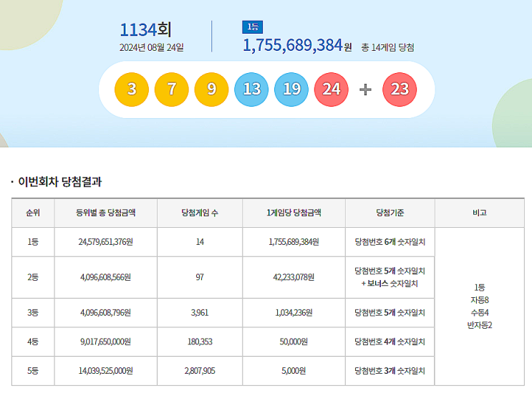Click the plus sign before bonus ball
This screenshot has height=396, width=532.
(x=365, y=90)
